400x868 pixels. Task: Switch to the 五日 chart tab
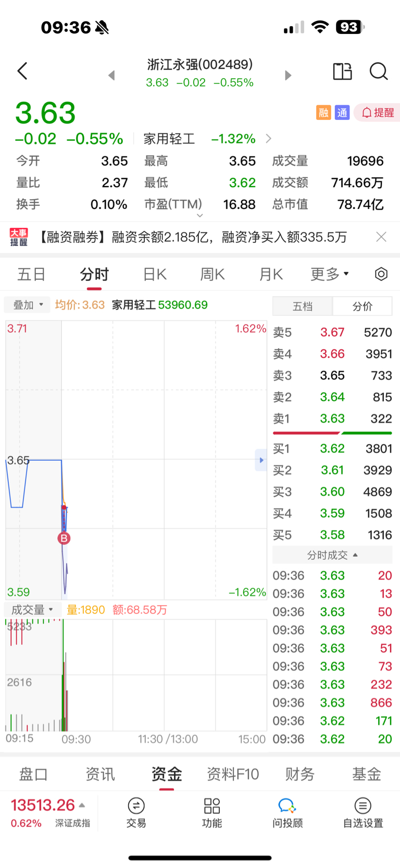click(31, 274)
